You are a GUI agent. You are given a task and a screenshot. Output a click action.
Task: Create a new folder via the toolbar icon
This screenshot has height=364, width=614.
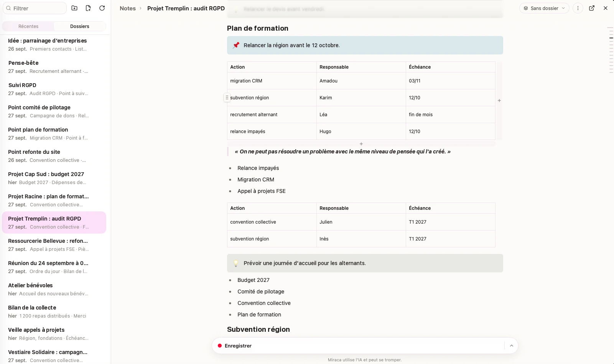(74, 8)
